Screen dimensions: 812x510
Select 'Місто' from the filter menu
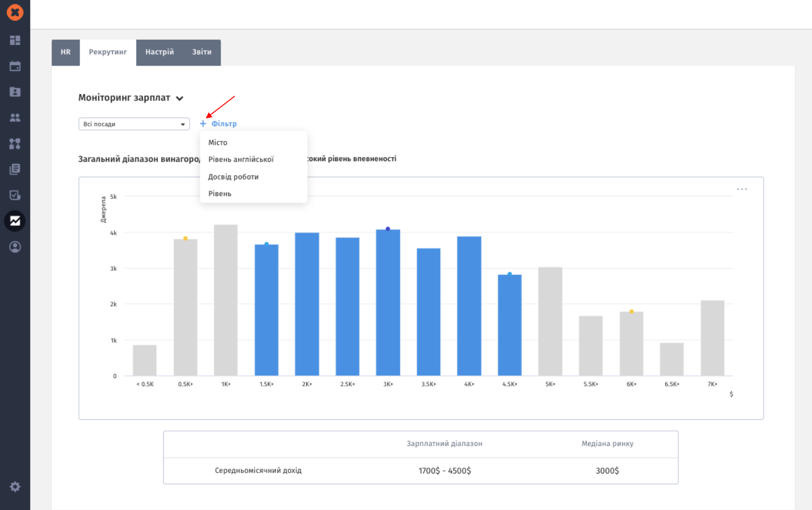pos(218,142)
